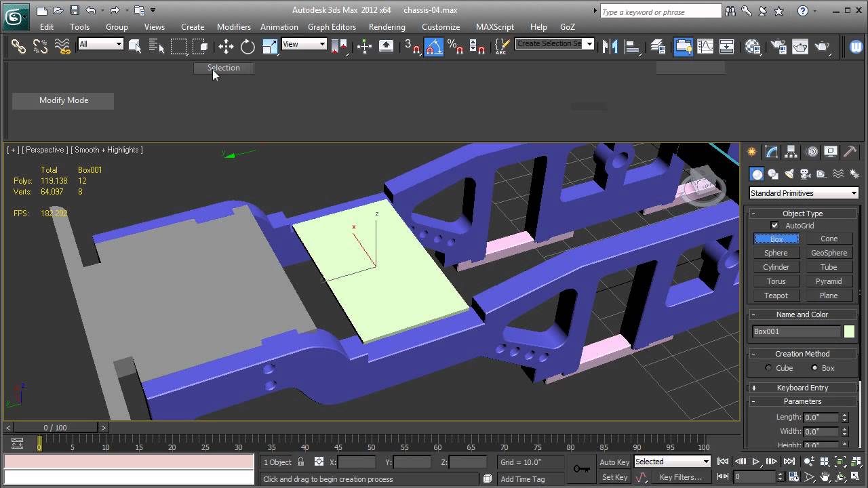868x488 pixels.
Task: Open the Select by Name list
Action: click(x=157, y=46)
